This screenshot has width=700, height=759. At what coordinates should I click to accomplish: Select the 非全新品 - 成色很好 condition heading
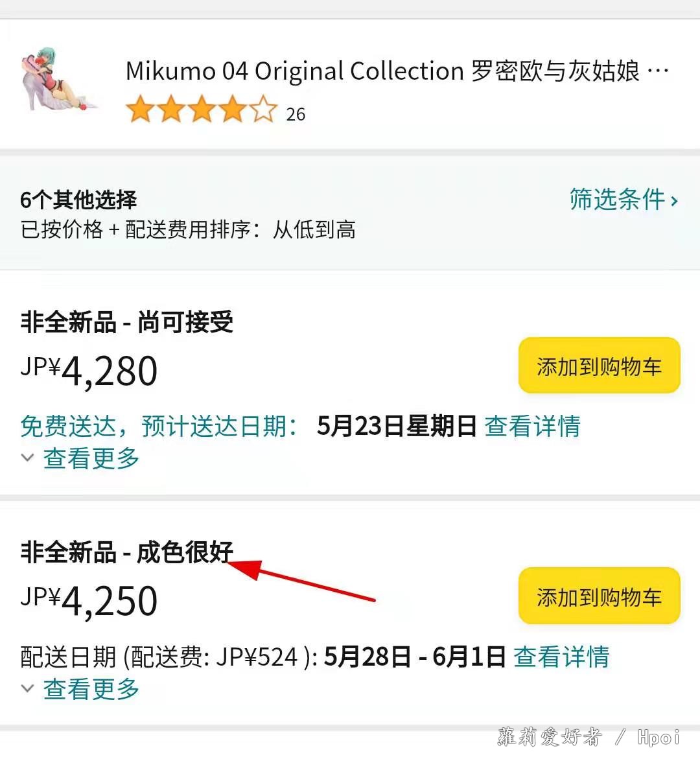tap(127, 552)
